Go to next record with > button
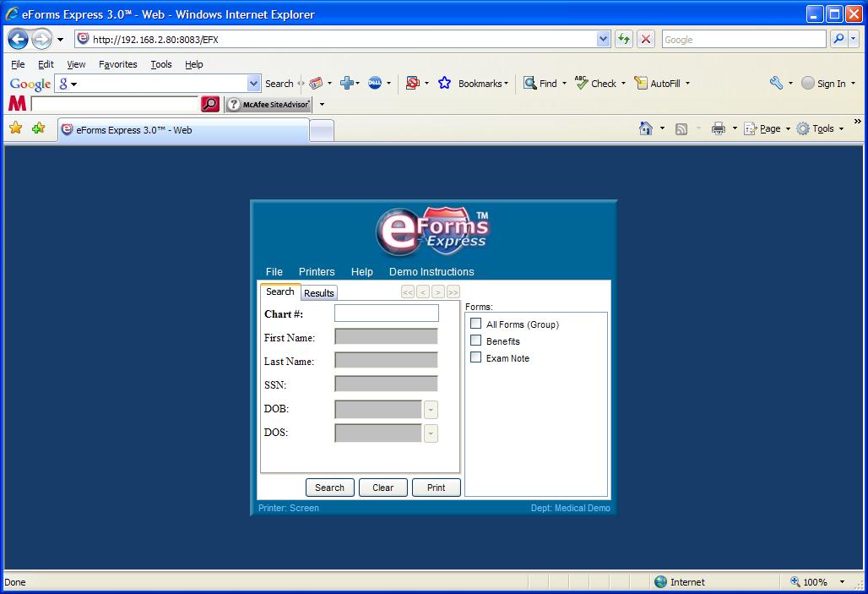Viewport: 868px width, 594px height. click(x=438, y=292)
